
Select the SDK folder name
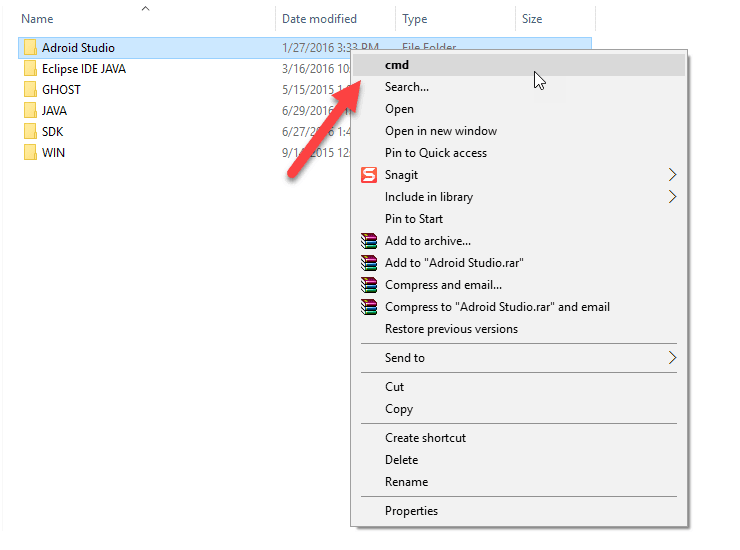click(52, 132)
